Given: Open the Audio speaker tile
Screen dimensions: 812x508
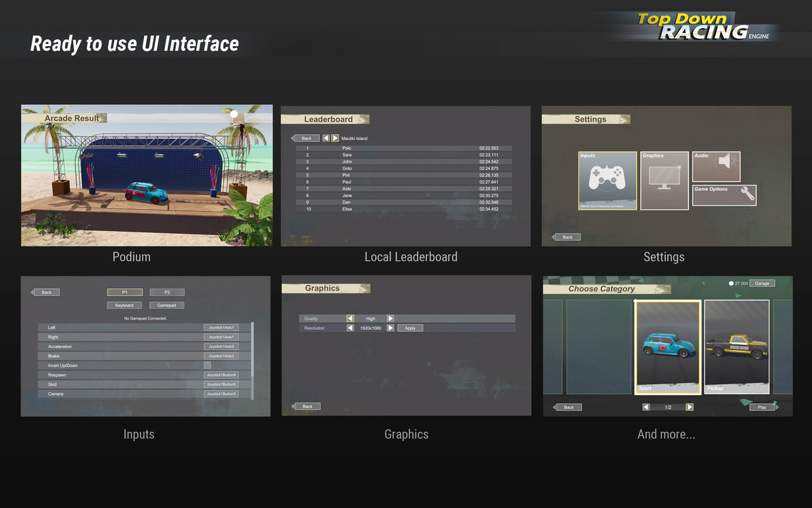Looking at the screenshot, I should coord(716,166).
